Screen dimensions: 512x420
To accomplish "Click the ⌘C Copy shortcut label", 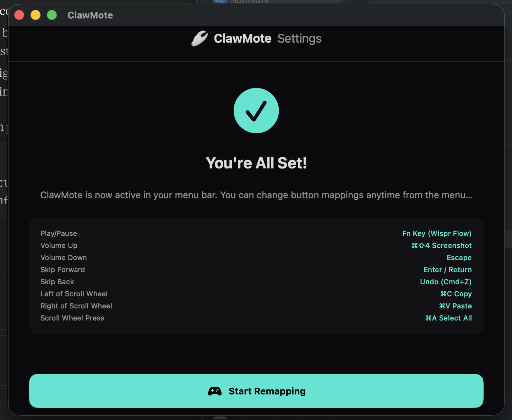I will tap(456, 294).
